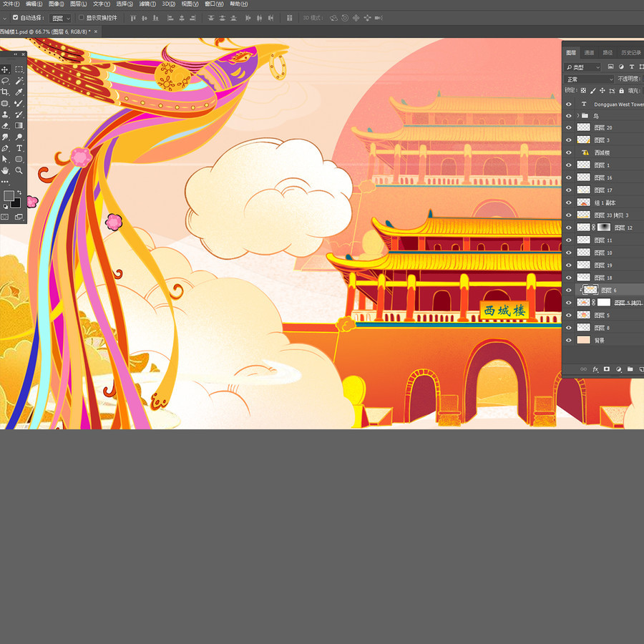This screenshot has width=644, height=644.
Task: Hide the 西城楼 text layer
Action: coord(569,153)
